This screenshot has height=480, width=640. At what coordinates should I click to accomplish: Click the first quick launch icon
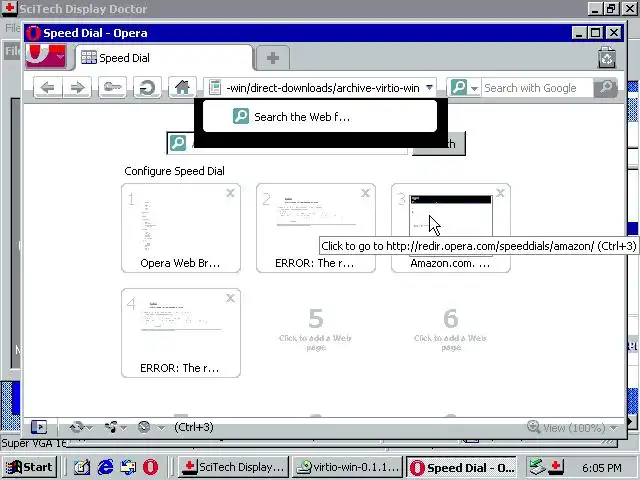[82, 467]
